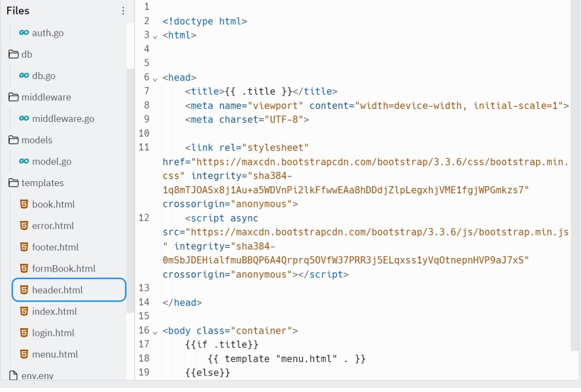Click the file icon beside env.env
This screenshot has width=581, height=392.
pyautogui.click(x=13, y=375)
